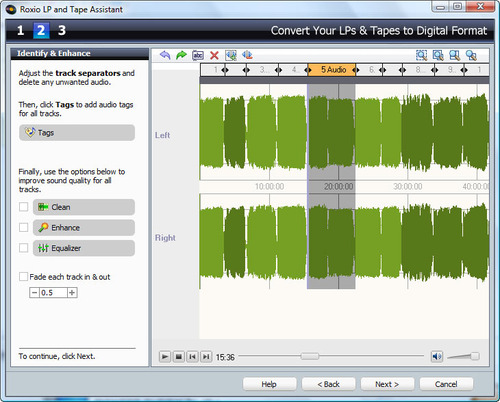Click the remove track separator icon
This screenshot has width=500, height=402.
tap(247, 55)
